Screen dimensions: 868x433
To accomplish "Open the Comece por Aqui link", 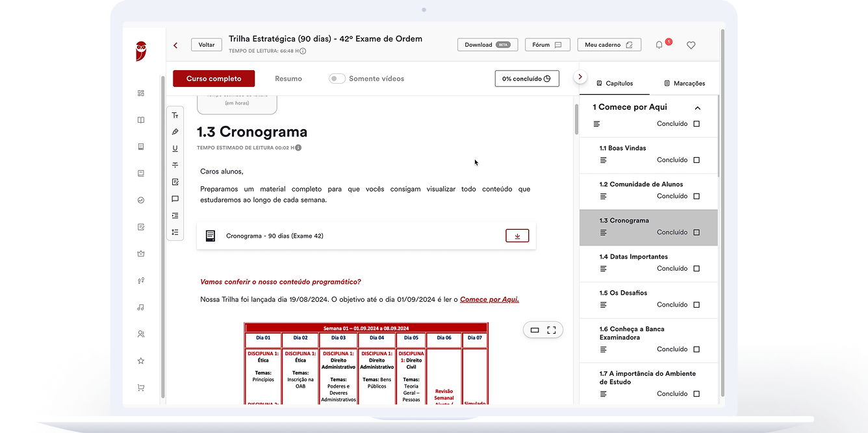I will tap(489, 299).
